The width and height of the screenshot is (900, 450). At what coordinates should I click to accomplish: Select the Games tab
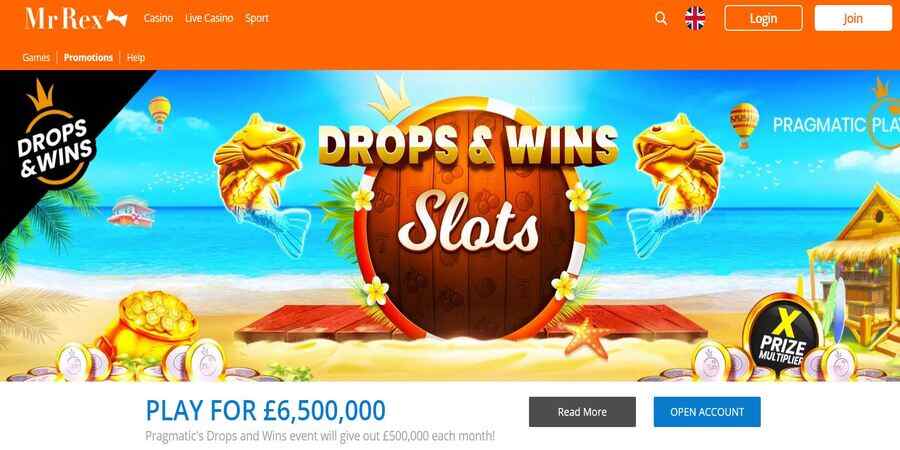pyautogui.click(x=36, y=57)
